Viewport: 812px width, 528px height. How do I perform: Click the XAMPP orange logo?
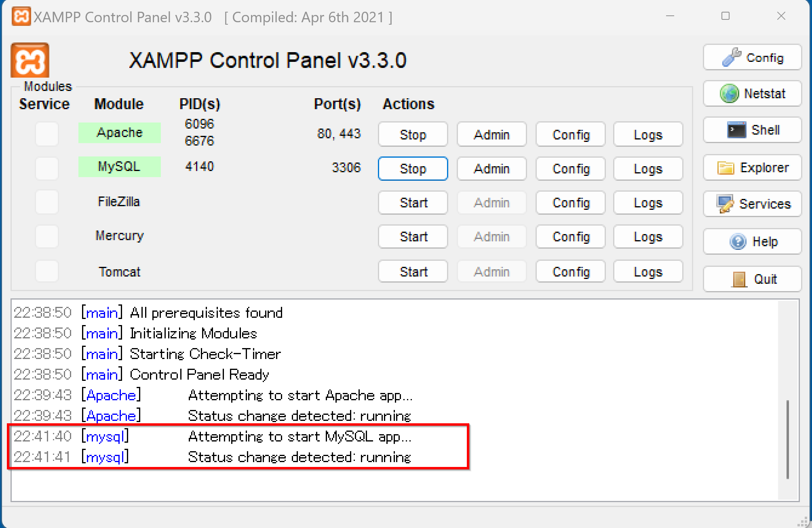pyautogui.click(x=30, y=60)
